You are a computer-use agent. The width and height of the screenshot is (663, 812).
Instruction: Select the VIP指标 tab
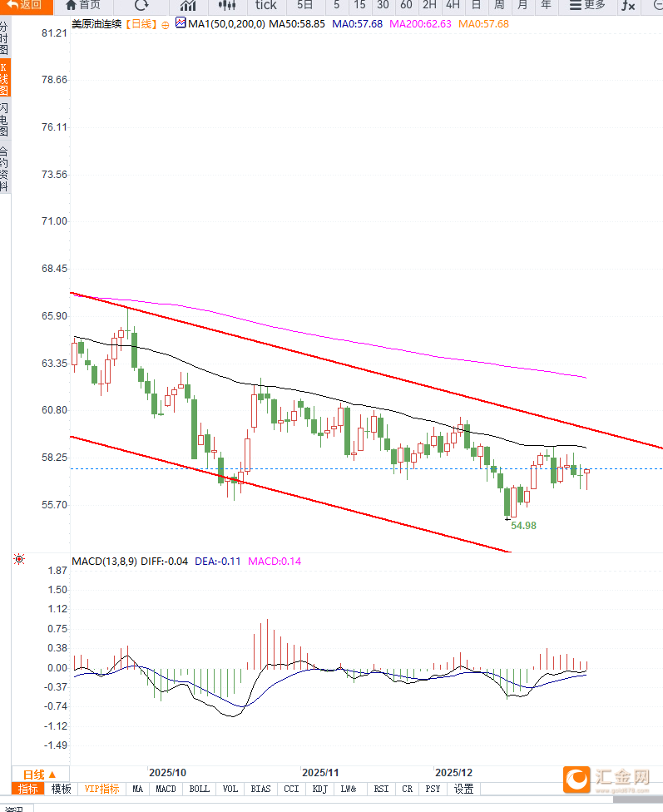click(101, 790)
